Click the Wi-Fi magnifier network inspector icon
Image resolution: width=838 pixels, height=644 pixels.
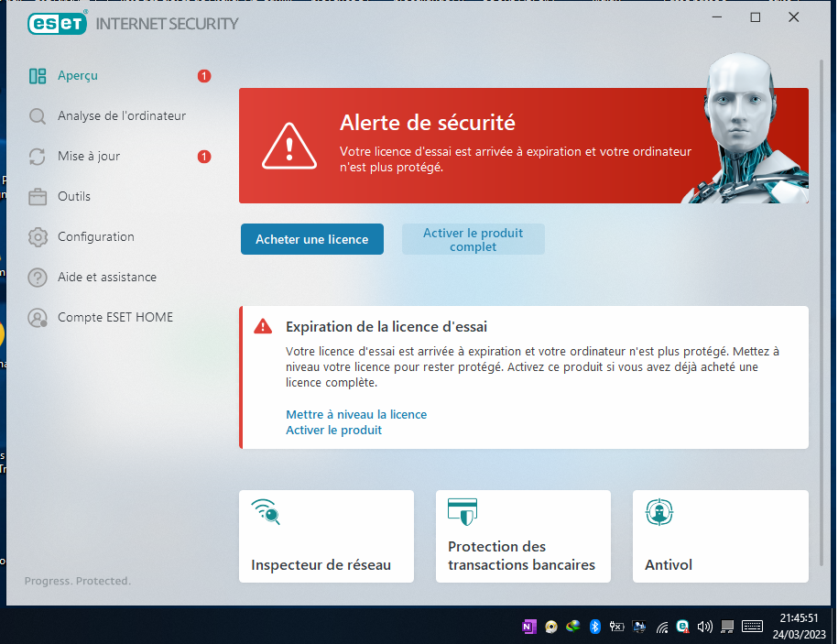coord(266,511)
